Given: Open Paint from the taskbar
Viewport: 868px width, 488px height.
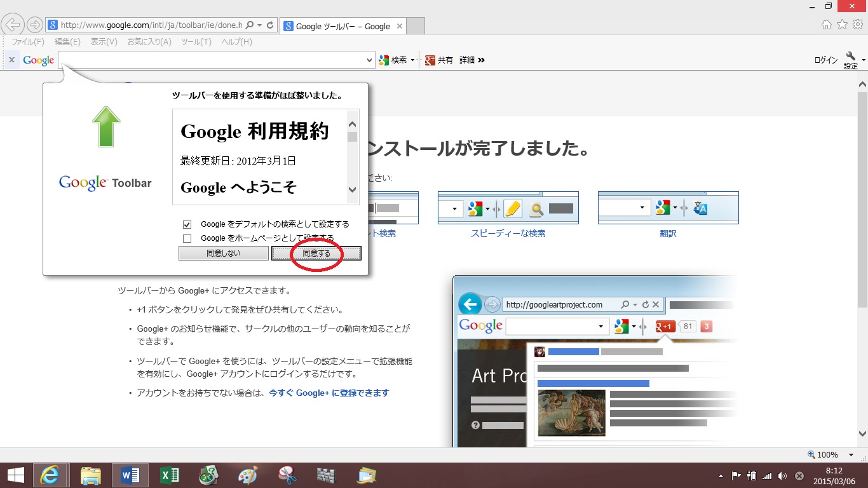Looking at the screenshot, I should 248,475.
